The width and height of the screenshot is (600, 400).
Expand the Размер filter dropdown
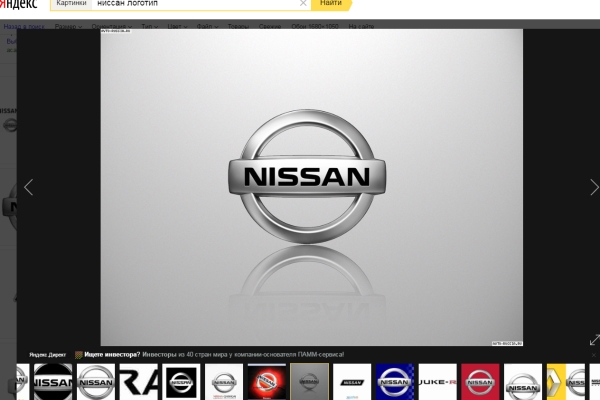click(x=68, y=26)
